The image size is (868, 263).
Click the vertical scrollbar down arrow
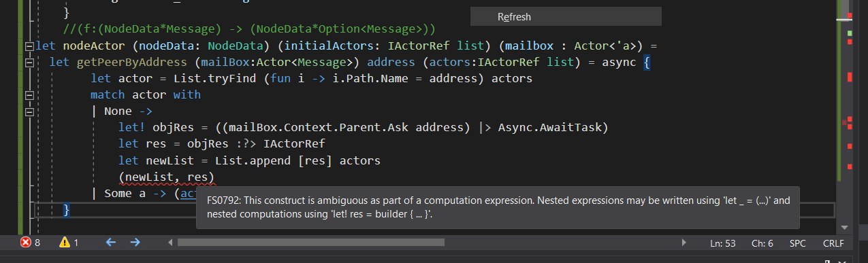tap(844, 227)
